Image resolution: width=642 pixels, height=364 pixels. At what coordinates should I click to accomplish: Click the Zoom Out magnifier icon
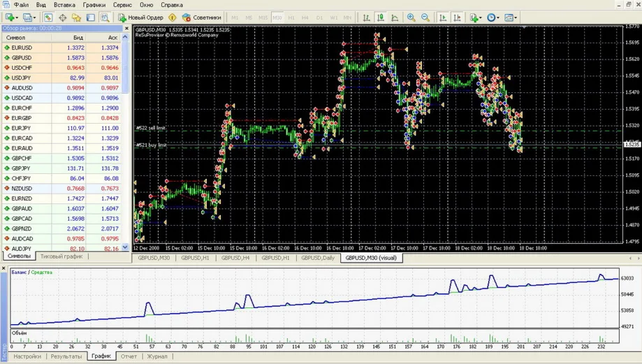pos(425,17)
